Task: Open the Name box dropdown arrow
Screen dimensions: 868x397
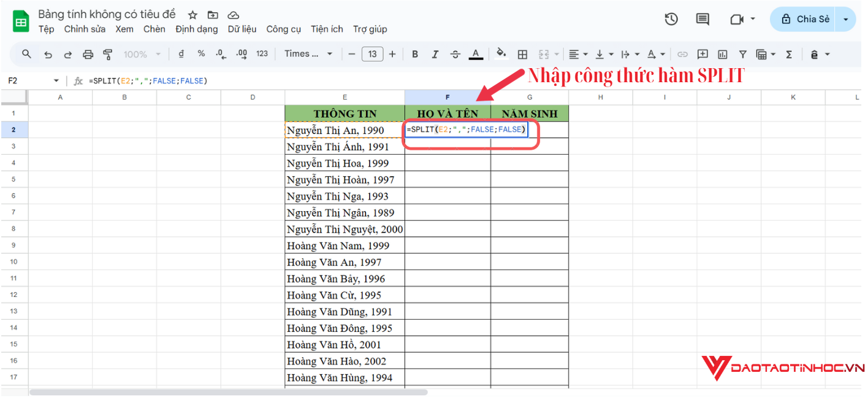Action: point(56,81)
